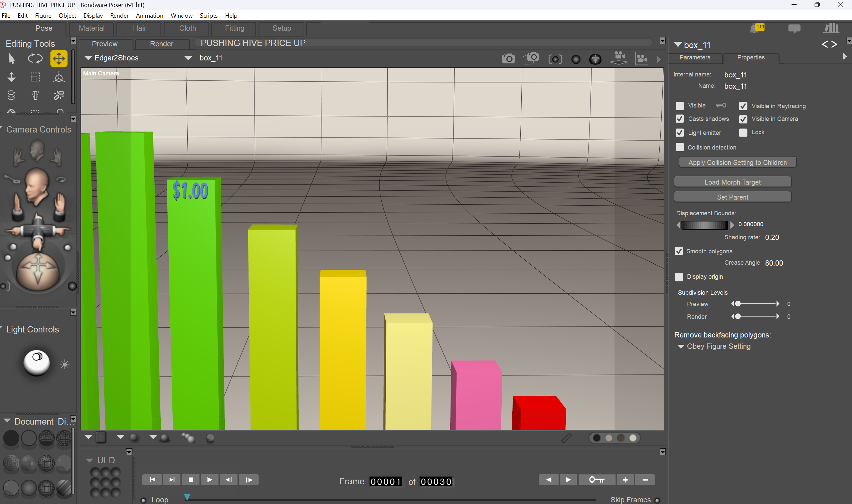Click the area render camera icon
Viewport: 852px width, 504px height.
[x=531, y=58]
